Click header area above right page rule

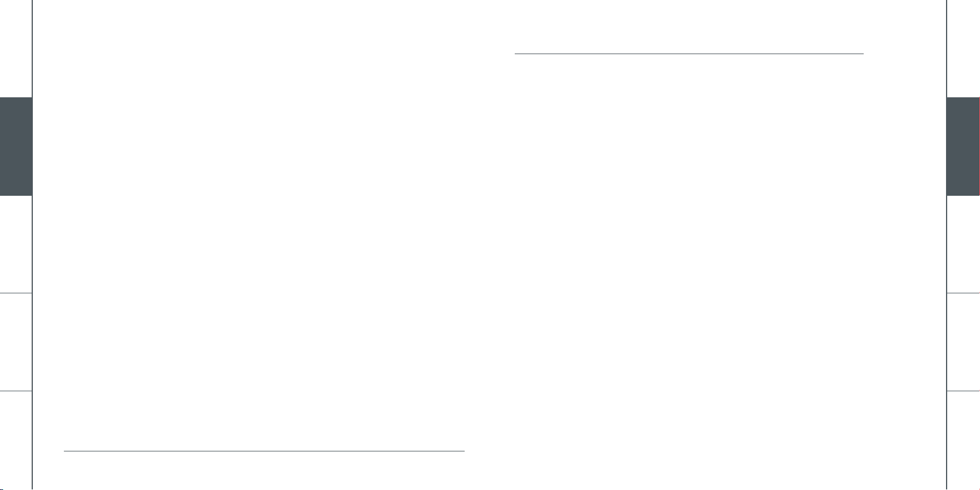[689, 26]
